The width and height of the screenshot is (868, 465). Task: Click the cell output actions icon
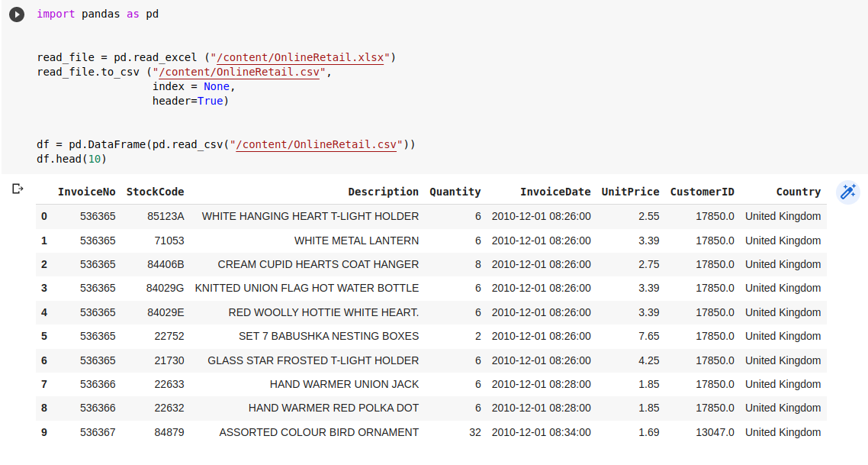(x=18, y=189)
